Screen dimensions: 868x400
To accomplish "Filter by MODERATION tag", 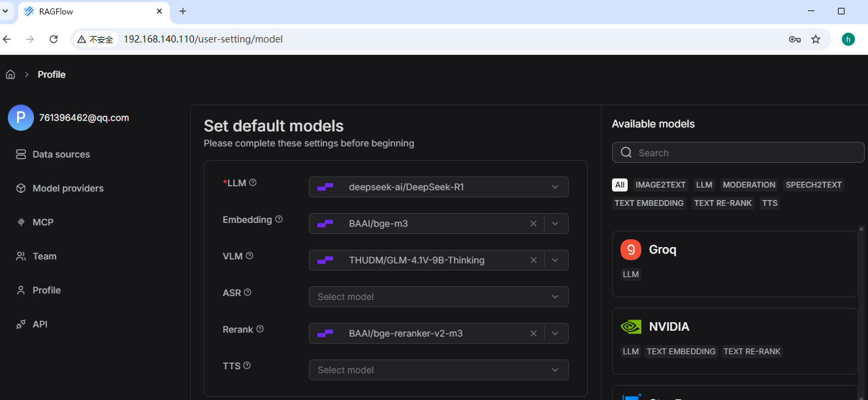I will [x=749, y=185].
